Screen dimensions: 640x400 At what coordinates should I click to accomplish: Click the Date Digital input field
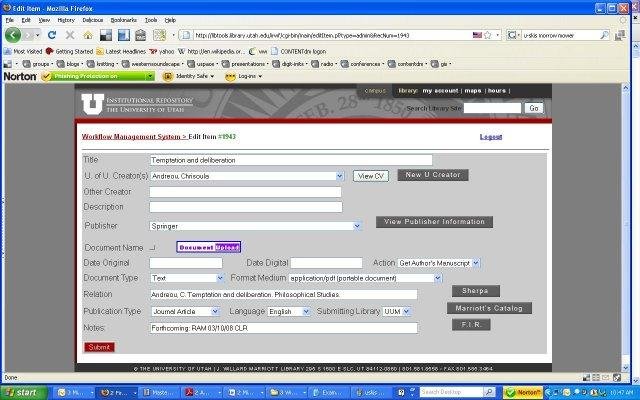[x=327, y=263]
